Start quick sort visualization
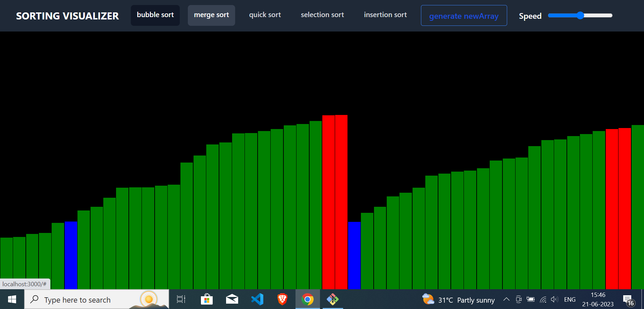The image size is (644, 309). (x=265, y=15)
